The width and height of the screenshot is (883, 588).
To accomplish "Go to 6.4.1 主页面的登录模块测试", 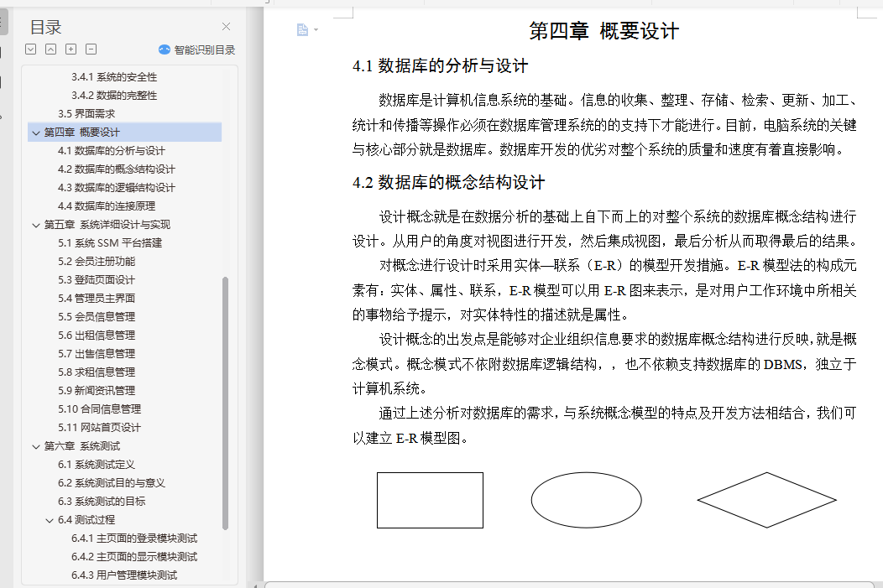I will [x=134, y=539].
